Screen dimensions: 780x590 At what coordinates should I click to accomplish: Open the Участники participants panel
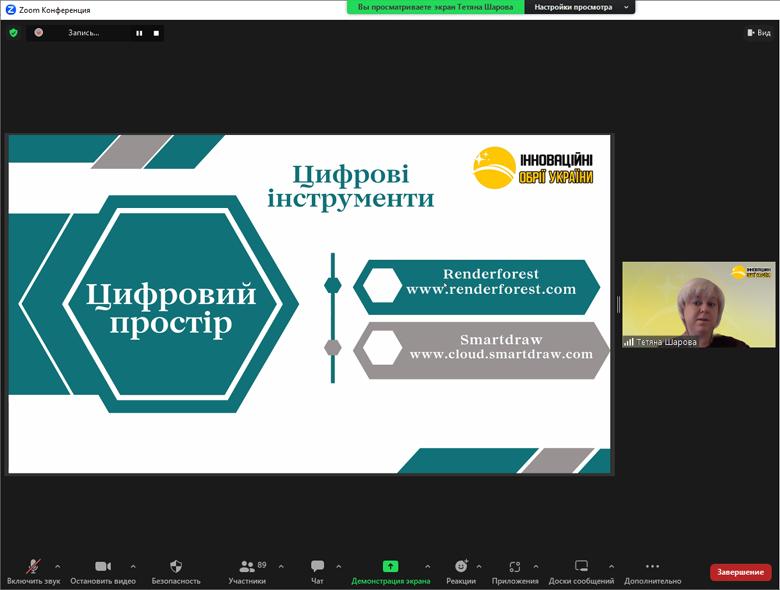coord(247,571)
